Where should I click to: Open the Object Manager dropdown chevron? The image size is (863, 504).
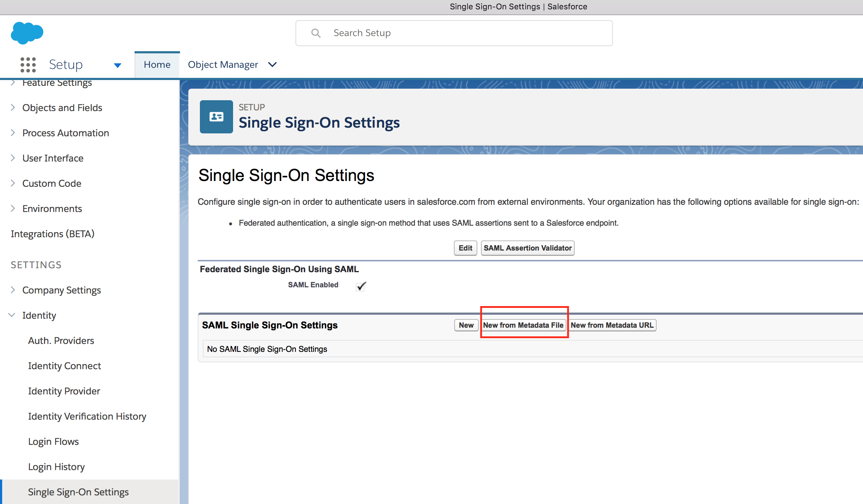click(272, 65)
